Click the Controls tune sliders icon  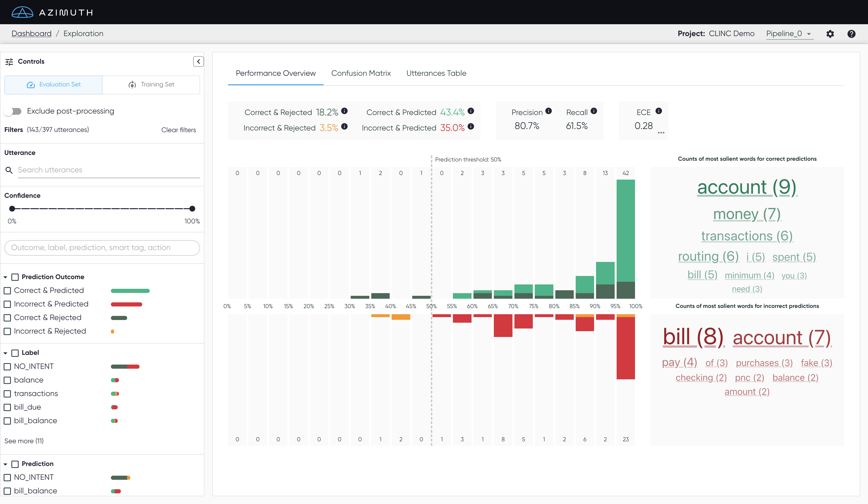coord(9,62)
